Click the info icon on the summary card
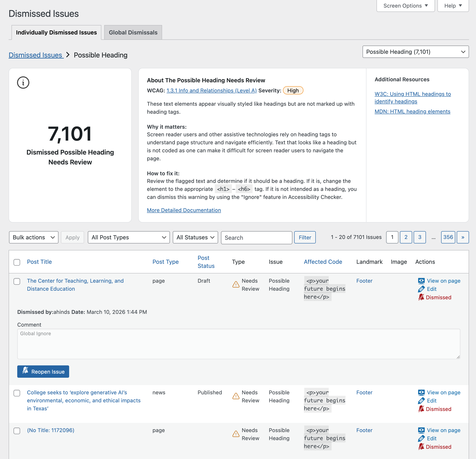 (23, 83)
